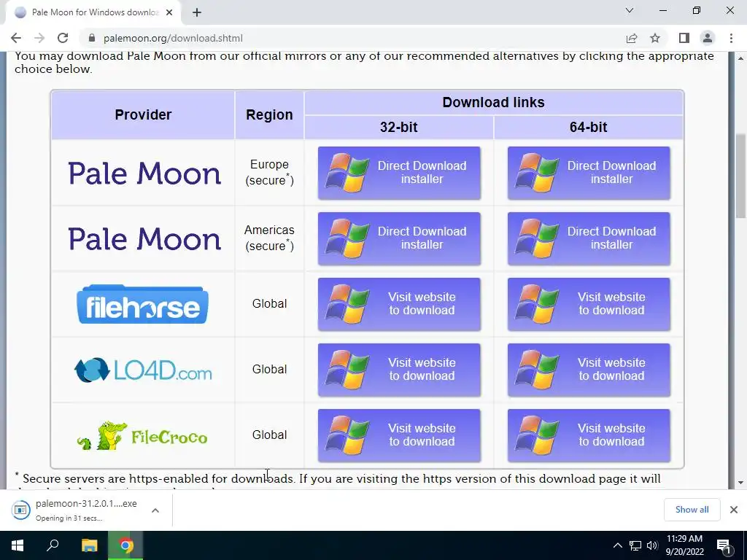Click the Global cell in LO4D row
747x560 pixels.
point(269,370)
